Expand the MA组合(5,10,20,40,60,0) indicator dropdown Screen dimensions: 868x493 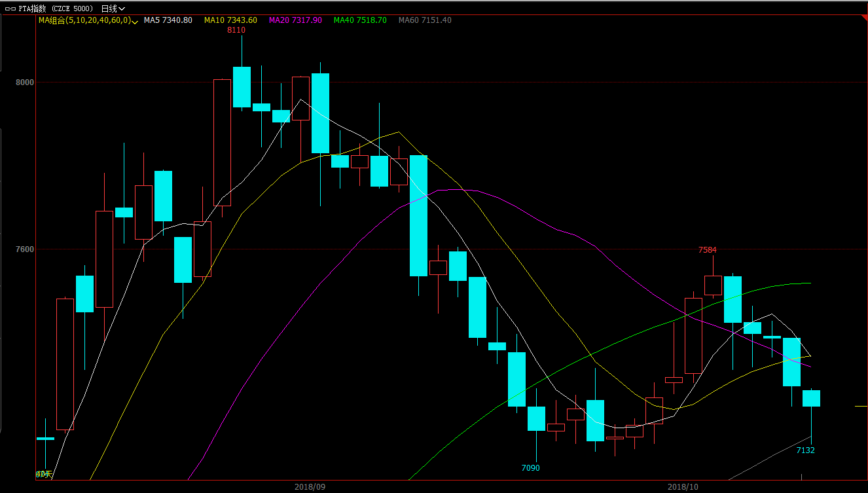click(x=88, y=20)
